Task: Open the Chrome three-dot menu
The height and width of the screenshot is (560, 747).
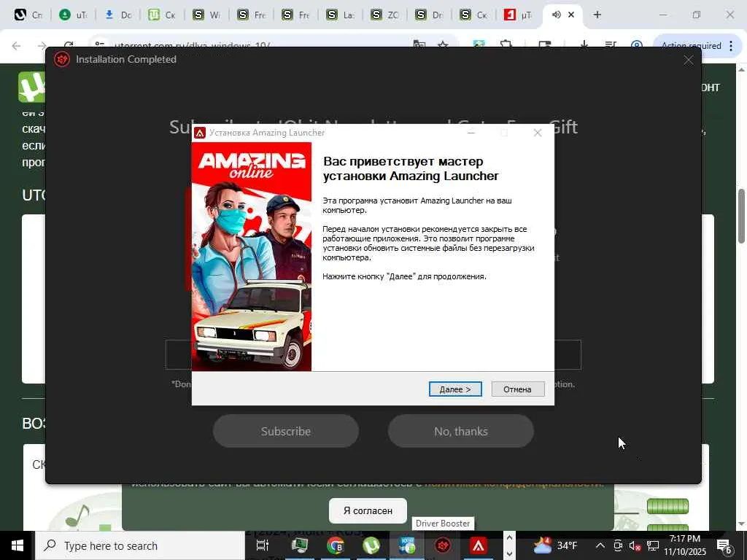Action: [x=731, y=46]
